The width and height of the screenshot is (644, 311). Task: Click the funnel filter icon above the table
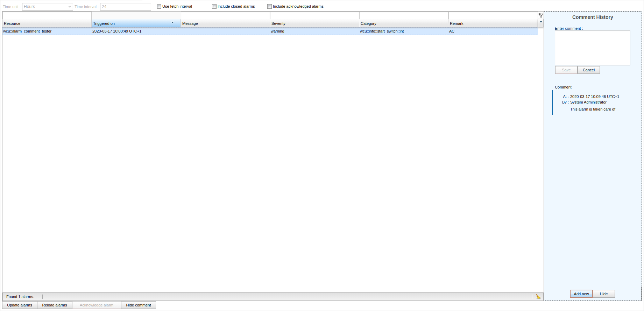tap(540, 15)
